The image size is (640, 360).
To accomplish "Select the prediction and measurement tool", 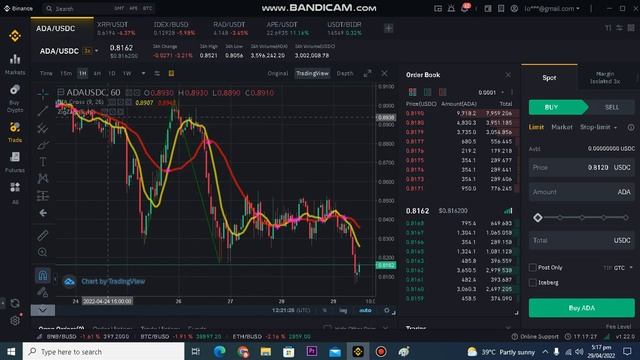I will pyautogui.click(x=43, y=196).
